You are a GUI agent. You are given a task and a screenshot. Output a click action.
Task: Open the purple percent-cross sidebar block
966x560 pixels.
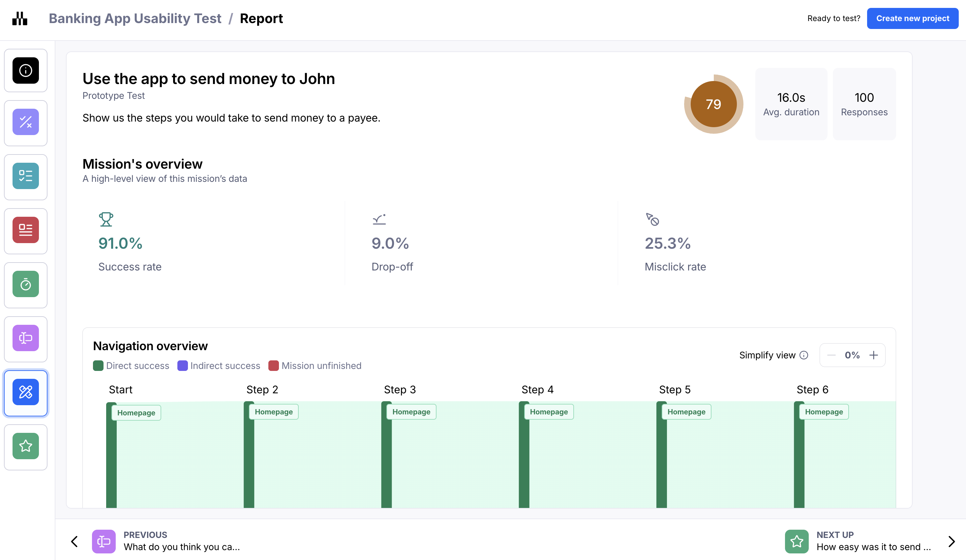[x=26, y=122]
